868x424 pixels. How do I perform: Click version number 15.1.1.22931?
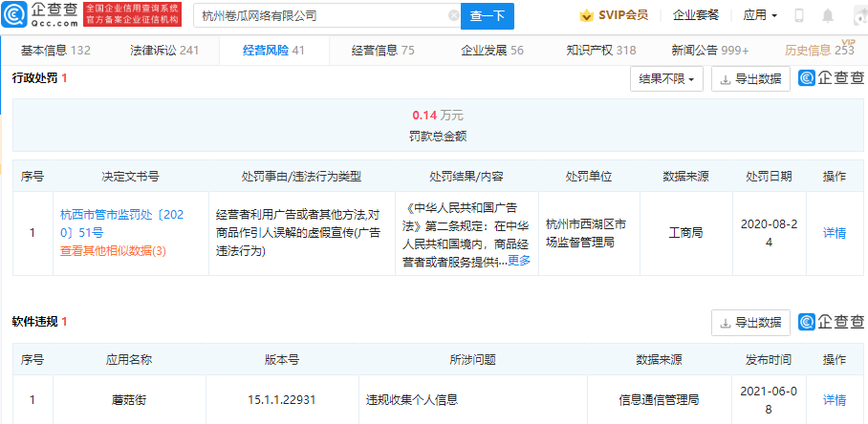point(282,400)
